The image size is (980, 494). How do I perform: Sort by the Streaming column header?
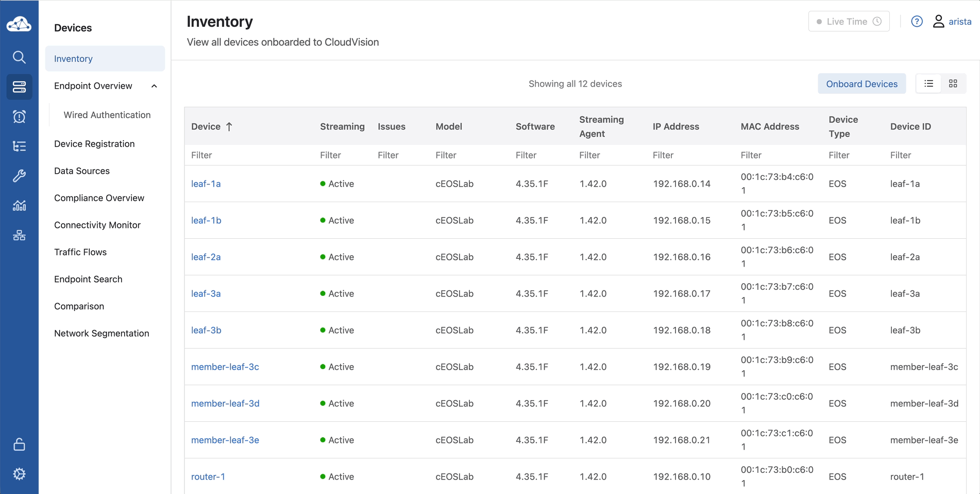[342, 127]
